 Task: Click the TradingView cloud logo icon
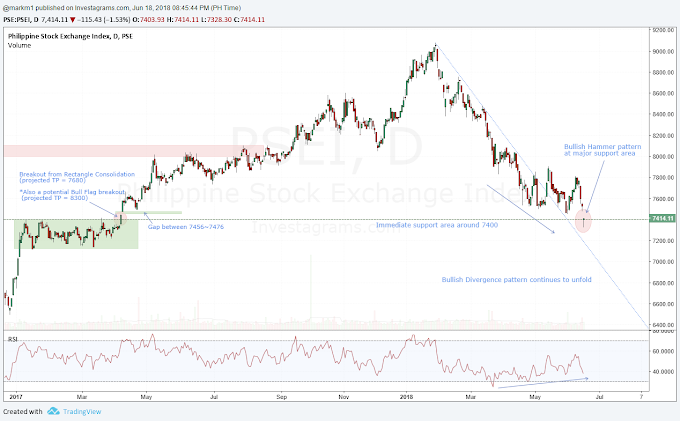coord(53,411)
